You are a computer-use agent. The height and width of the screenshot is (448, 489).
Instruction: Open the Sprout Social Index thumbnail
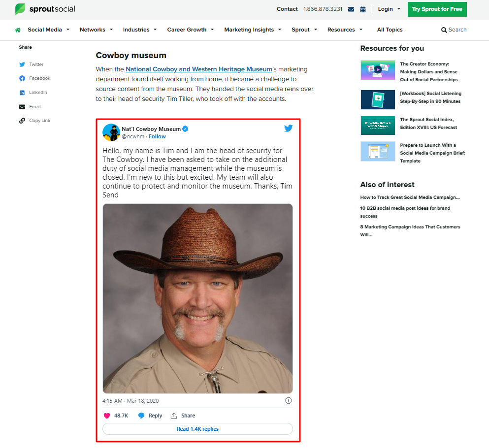[378, 126]
